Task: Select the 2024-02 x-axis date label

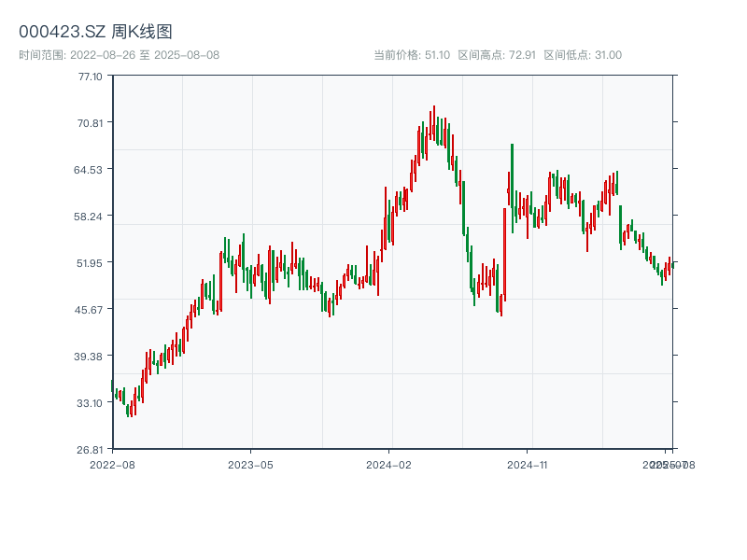Action: pyautogui.click(x=389, y=464)
